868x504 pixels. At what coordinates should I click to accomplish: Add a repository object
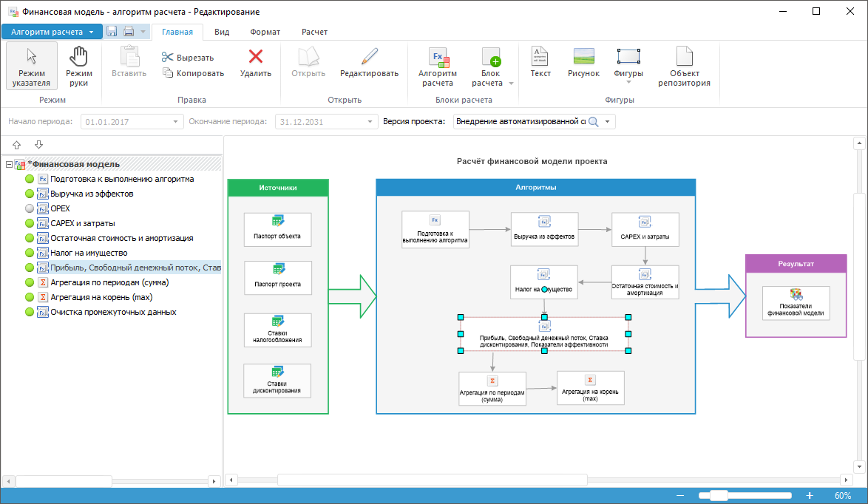click(684, 65)
